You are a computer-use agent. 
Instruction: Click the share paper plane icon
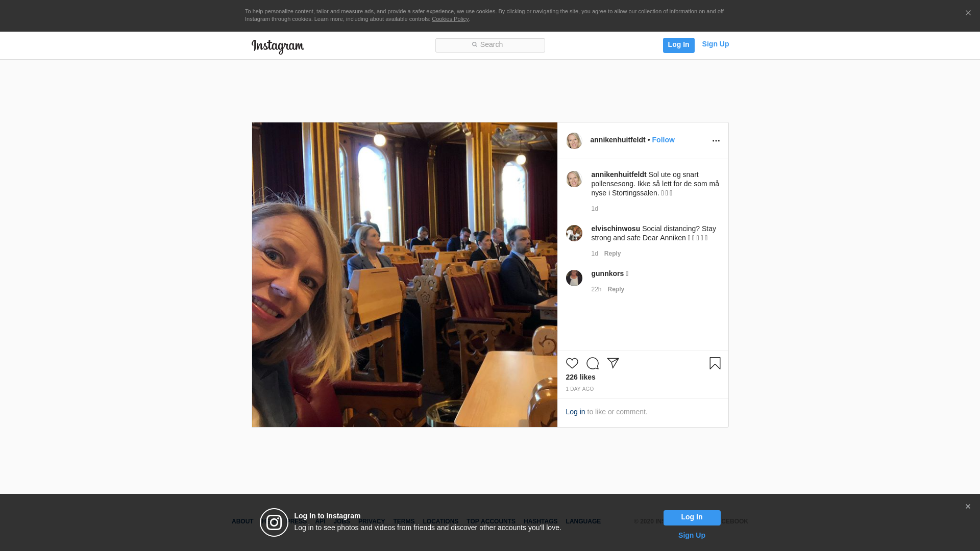pos(612,363)
